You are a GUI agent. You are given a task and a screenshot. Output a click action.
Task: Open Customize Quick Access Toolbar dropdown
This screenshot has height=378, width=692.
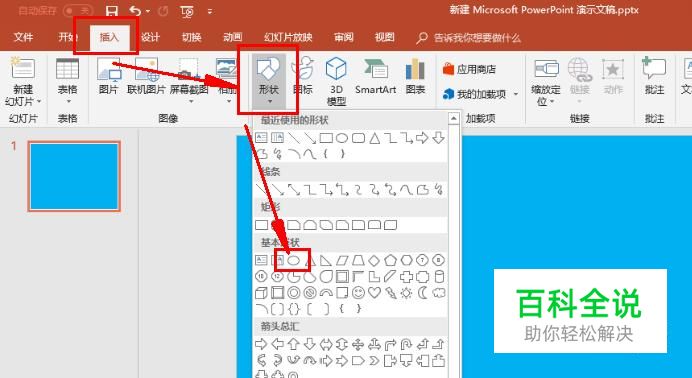[x=210, y=11]
